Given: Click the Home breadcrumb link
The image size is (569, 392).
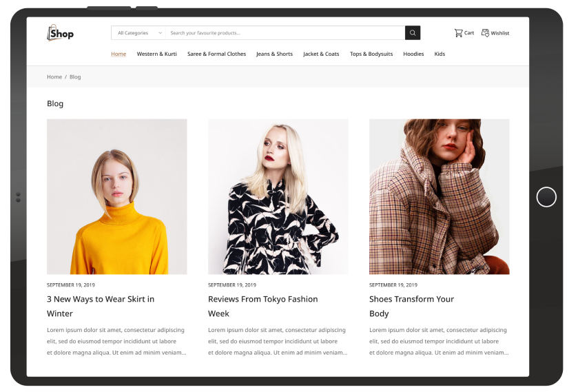Looking at the screenshot, I should coord(54,77).
